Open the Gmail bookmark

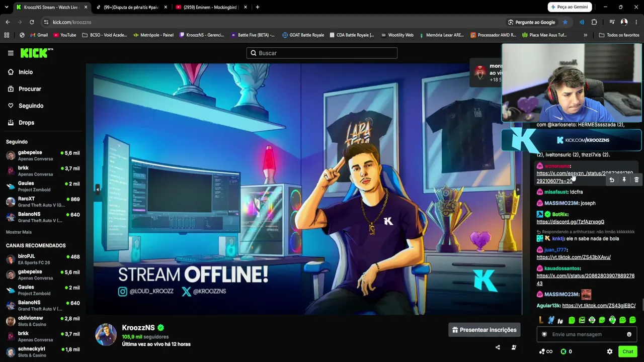coord(39,35)
